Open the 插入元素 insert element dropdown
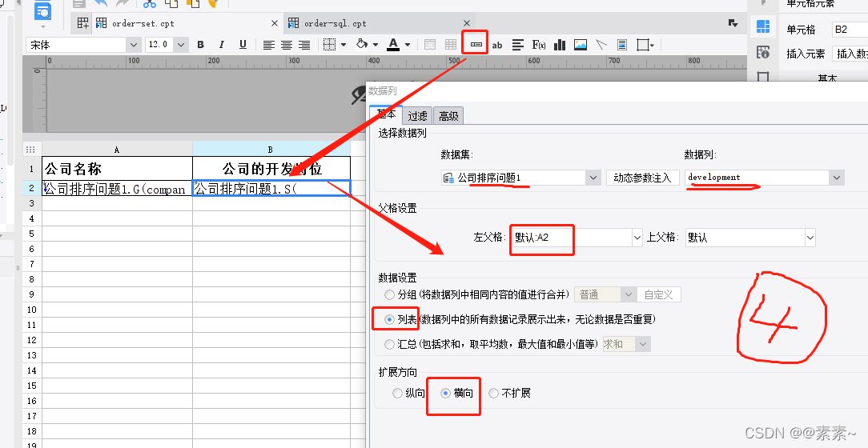 click(x=850, y=54)
